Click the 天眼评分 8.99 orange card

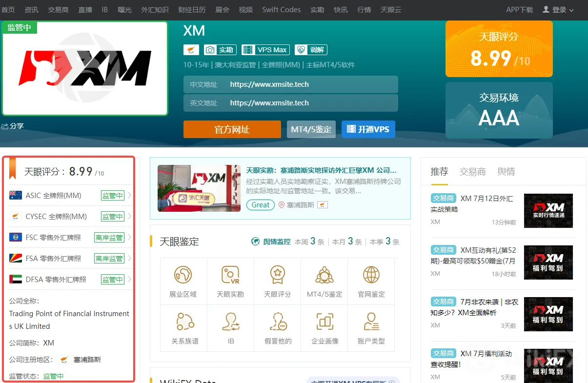(499, 49)
